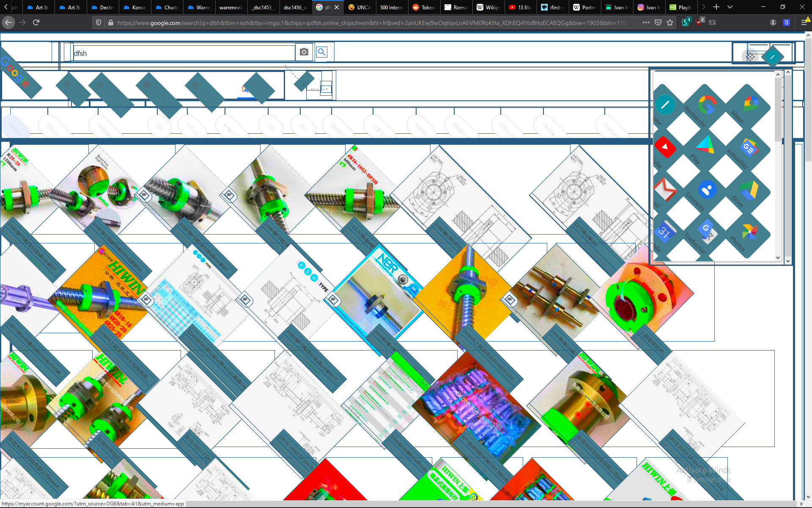Click the magnifier search button
This screenshot has height=508, width=812.
coord(322,52)
